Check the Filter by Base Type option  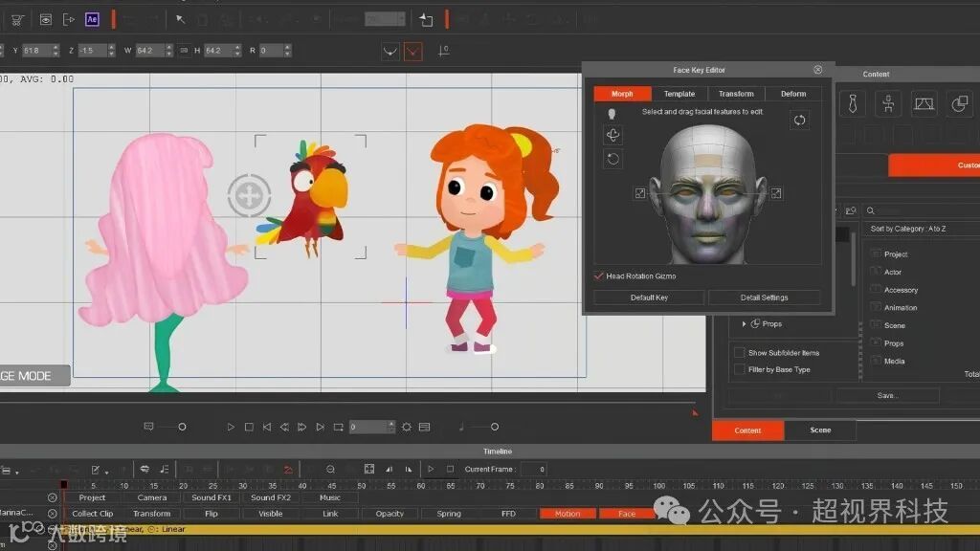pyautogui.click(x=739, y=369)
